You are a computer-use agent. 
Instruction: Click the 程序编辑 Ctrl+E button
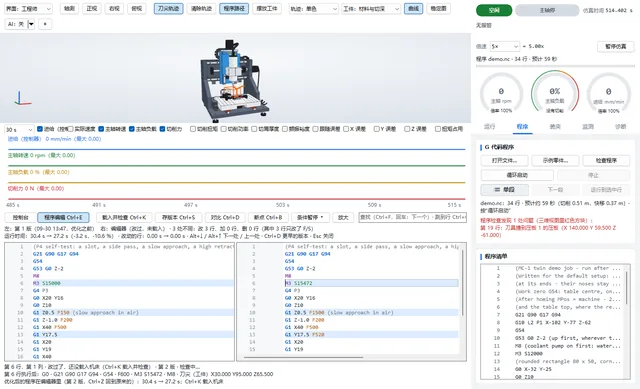point(63,218)
